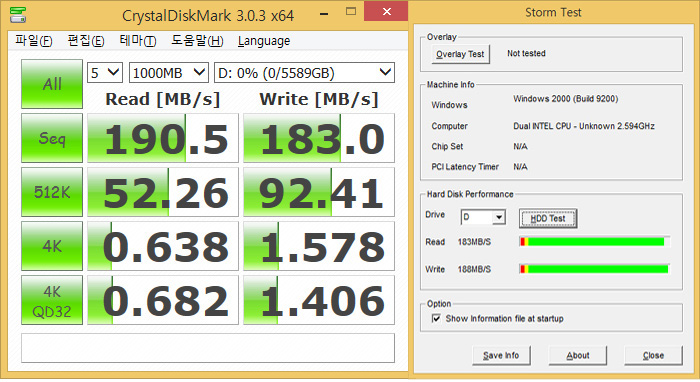
Task: Click the Overlay Test button in Storm Test
Action: point(460,54)
